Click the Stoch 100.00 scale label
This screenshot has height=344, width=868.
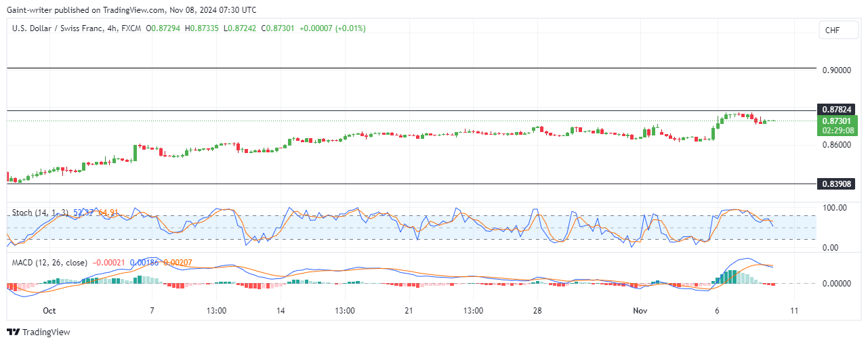pos(835,207)
